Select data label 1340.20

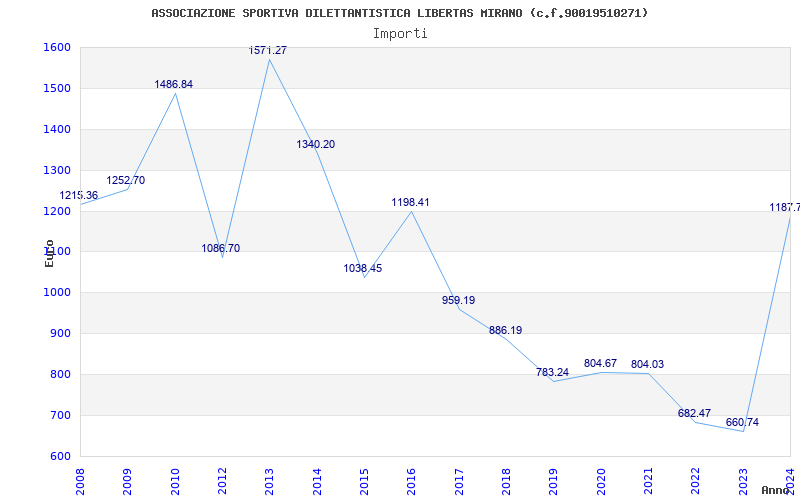[315, 145]
